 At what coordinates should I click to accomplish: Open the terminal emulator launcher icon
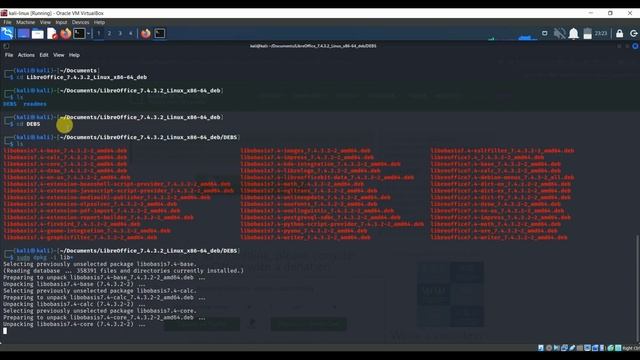[x=79, y=33]
